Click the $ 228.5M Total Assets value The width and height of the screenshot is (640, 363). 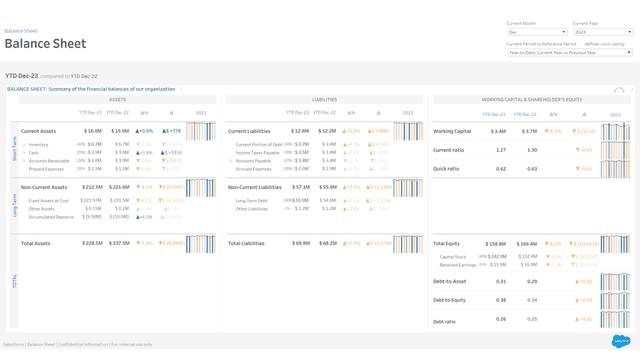pyautogui.click(x=92, y=243)
